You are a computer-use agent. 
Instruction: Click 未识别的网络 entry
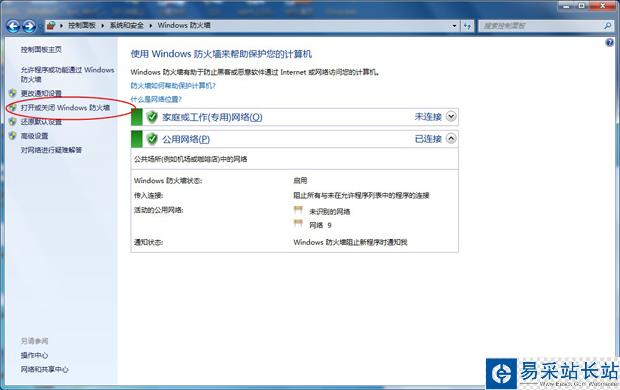(330, 212)
